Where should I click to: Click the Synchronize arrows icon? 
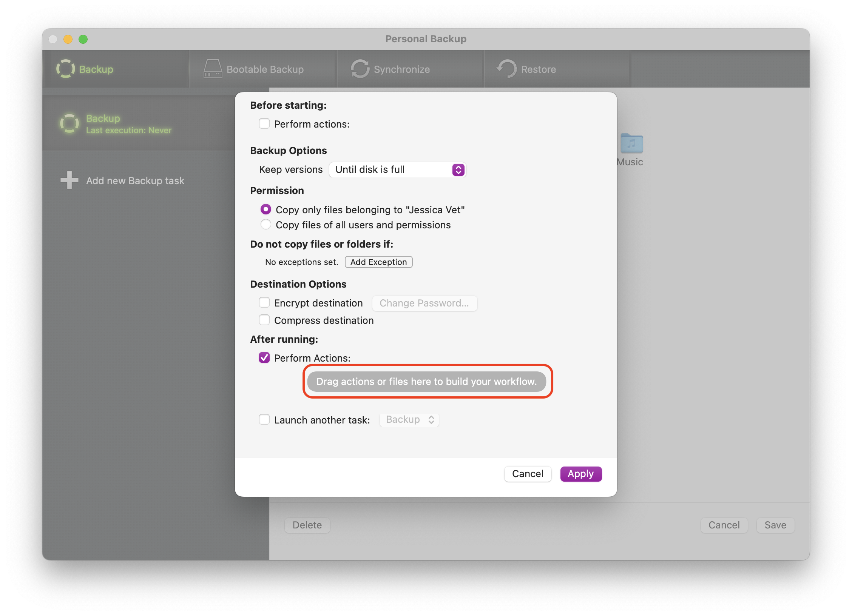[360, 69]
